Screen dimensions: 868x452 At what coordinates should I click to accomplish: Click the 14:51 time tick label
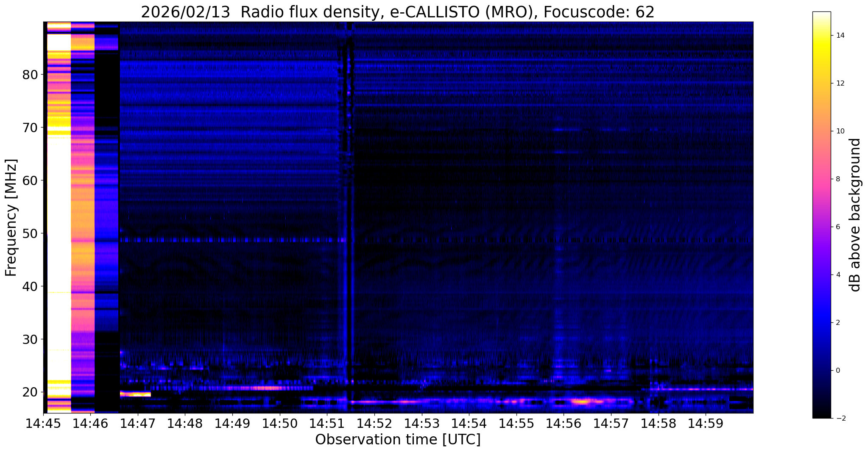tap(327, 423)
